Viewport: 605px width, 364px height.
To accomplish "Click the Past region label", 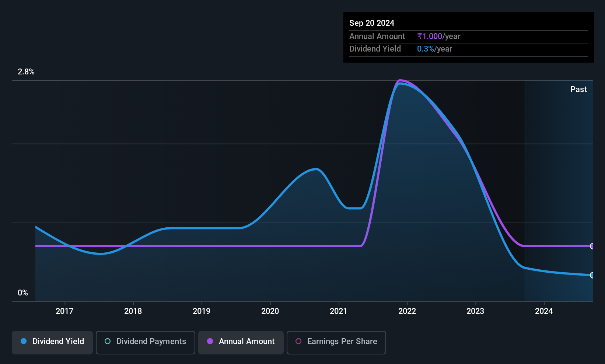I will 578,90.
